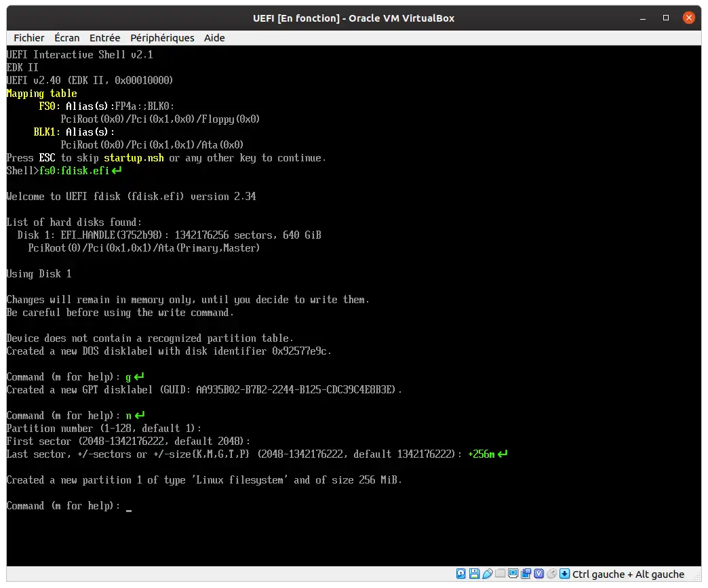Open the Périphériques menu
This screenshot has height=588, width=708.
[162, 38]
